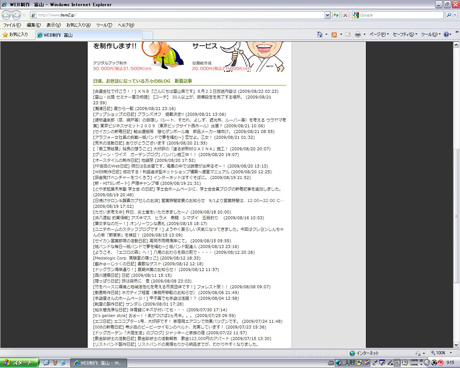The width and height of the screenshot is (460, 368).
Task: Open the お気に入り menu in menu bar
Action: (78, 25)
